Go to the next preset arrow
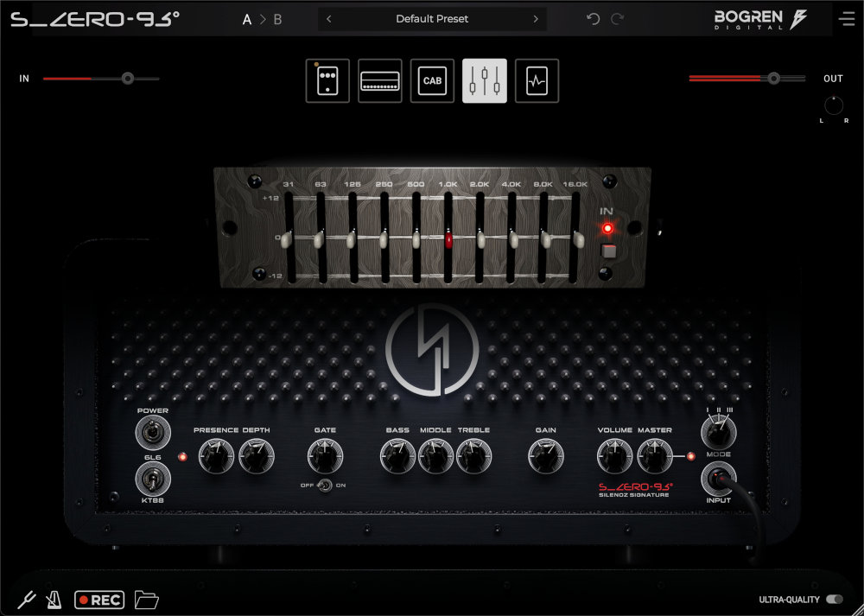The height and width of the screenshot is (616, 864). click(536, 19)
